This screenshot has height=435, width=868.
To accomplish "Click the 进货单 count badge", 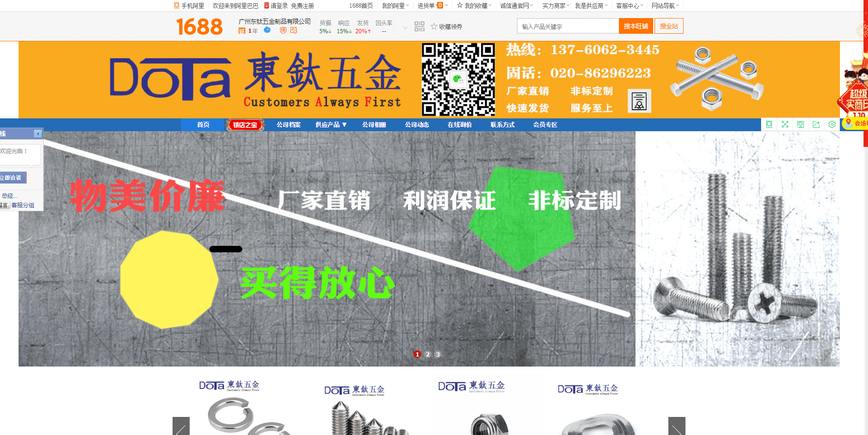I will [440, 5].
